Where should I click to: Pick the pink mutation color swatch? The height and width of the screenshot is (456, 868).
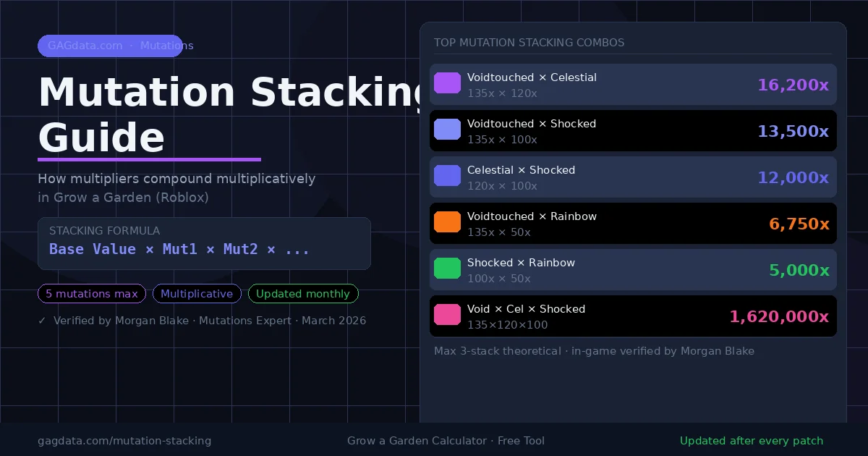click(x=447, y=316)
